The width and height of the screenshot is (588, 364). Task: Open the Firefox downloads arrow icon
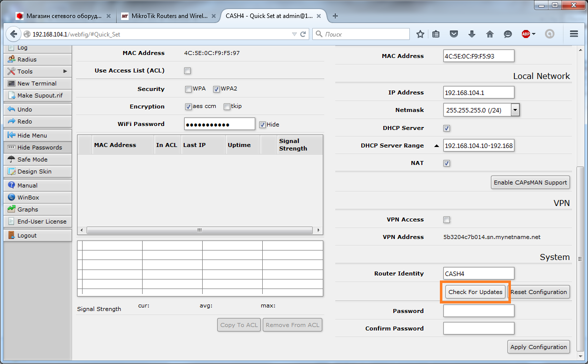[x=471, y=34]
